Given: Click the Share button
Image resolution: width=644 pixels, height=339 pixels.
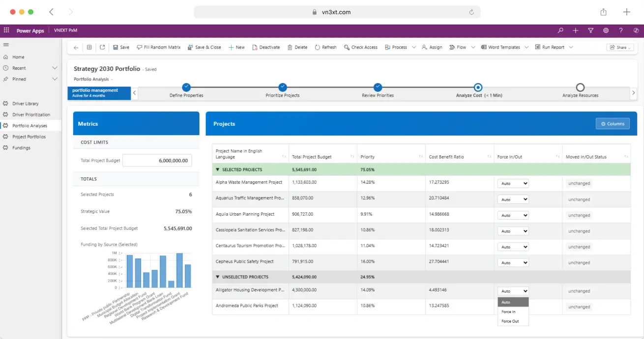Looking at the screenshot, I should (x=620, y=48).
